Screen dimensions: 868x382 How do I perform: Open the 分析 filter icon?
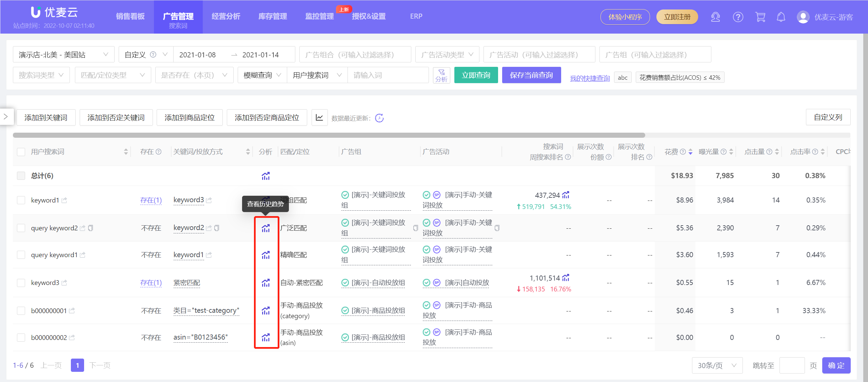pyautogui.click(x=441, y=75)
